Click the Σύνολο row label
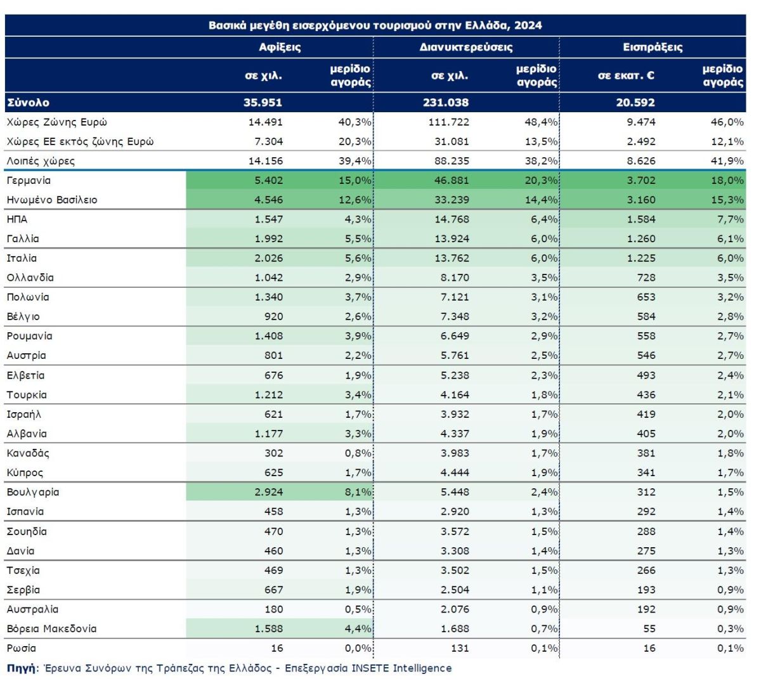 click(x=28, y=103)
